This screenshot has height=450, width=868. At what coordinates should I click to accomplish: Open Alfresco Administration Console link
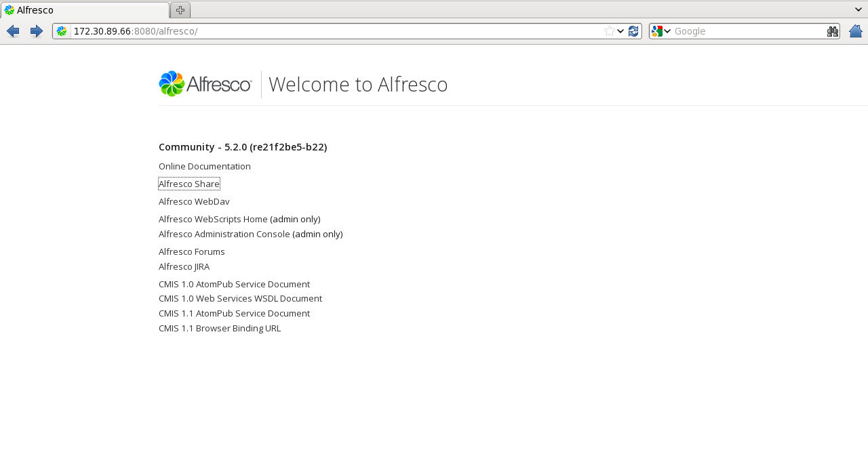[224, 234]
